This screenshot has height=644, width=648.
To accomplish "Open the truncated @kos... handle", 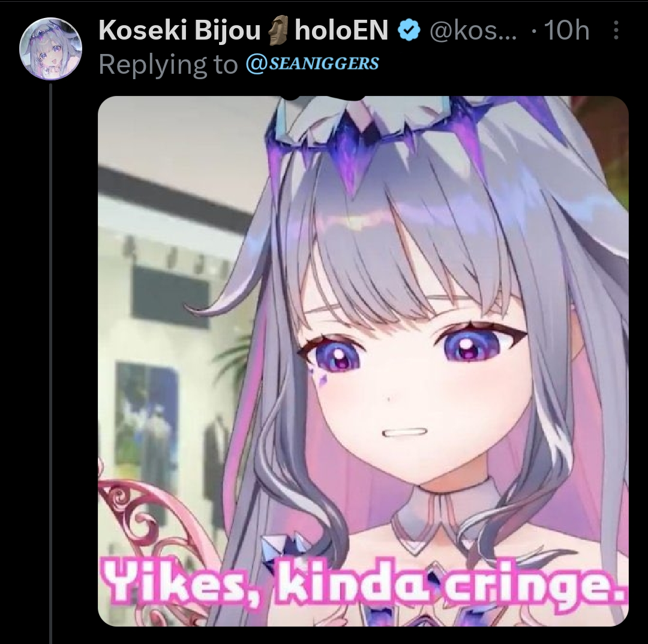I will (473, 31).
